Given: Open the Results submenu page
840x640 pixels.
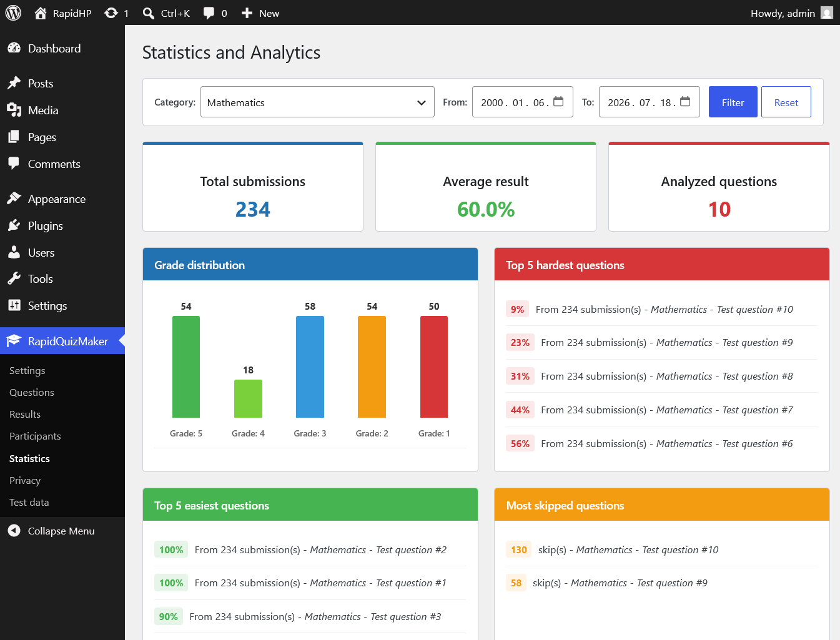Looking at the screenshot, I should point(25,414).
